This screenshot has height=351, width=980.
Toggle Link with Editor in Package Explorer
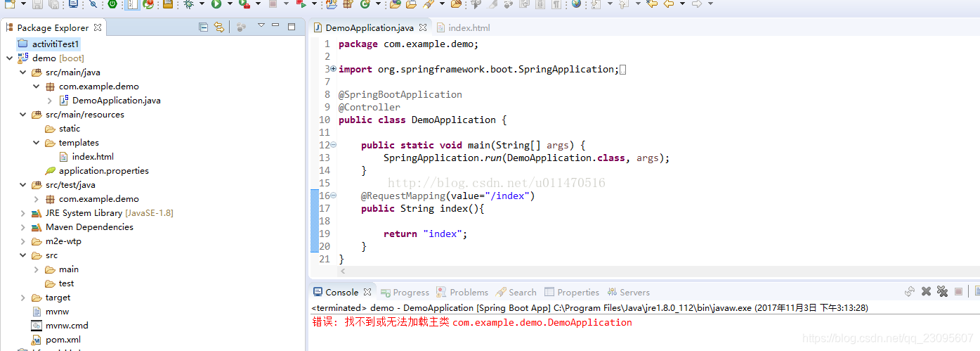[x=219, y=27]
